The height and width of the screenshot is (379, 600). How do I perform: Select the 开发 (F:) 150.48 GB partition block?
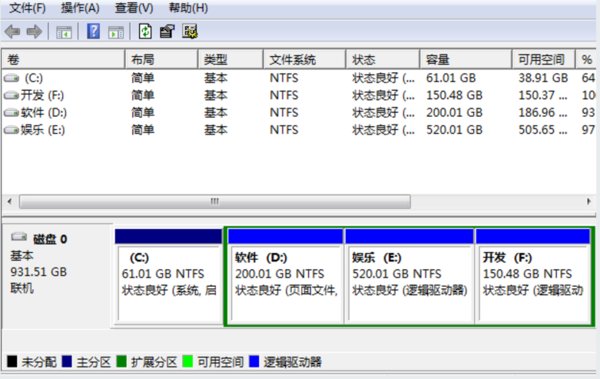point(533,276)
